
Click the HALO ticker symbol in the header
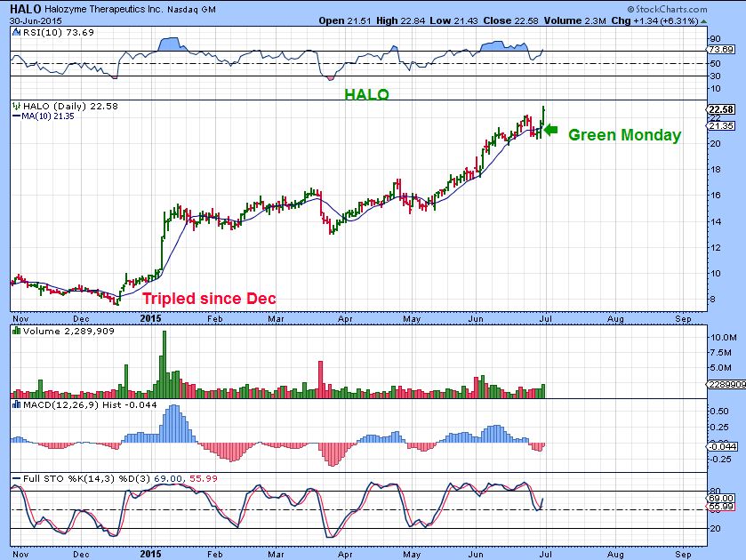[x=25, y=7]
